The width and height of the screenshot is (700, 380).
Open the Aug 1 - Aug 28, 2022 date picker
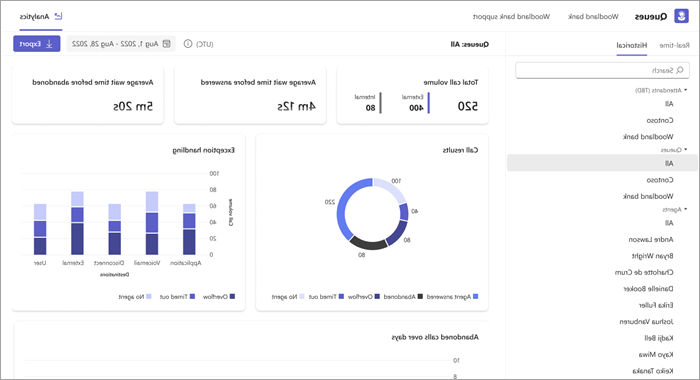click(x=121, y=44)
